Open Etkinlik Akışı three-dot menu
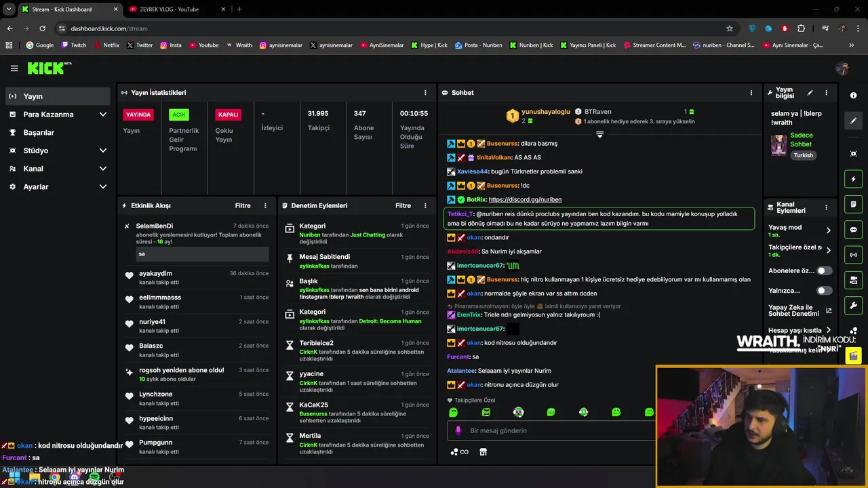 coord(265,205)
